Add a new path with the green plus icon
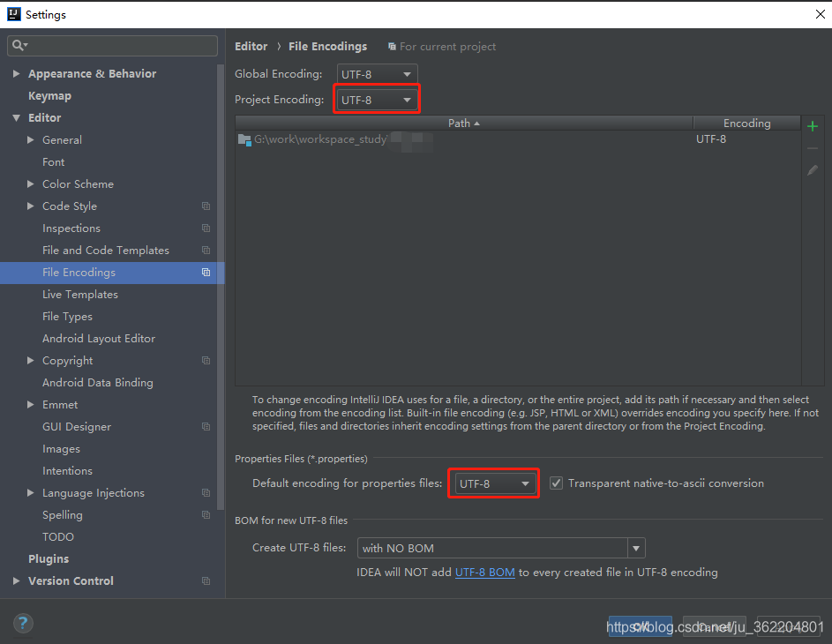Image resolution: width=832 pixels, height=644 pixels. tap(813, 125)
